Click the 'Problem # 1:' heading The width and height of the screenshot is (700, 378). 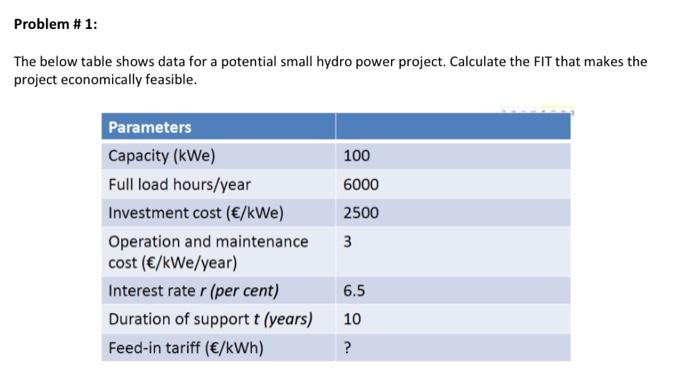pos(55,24)
